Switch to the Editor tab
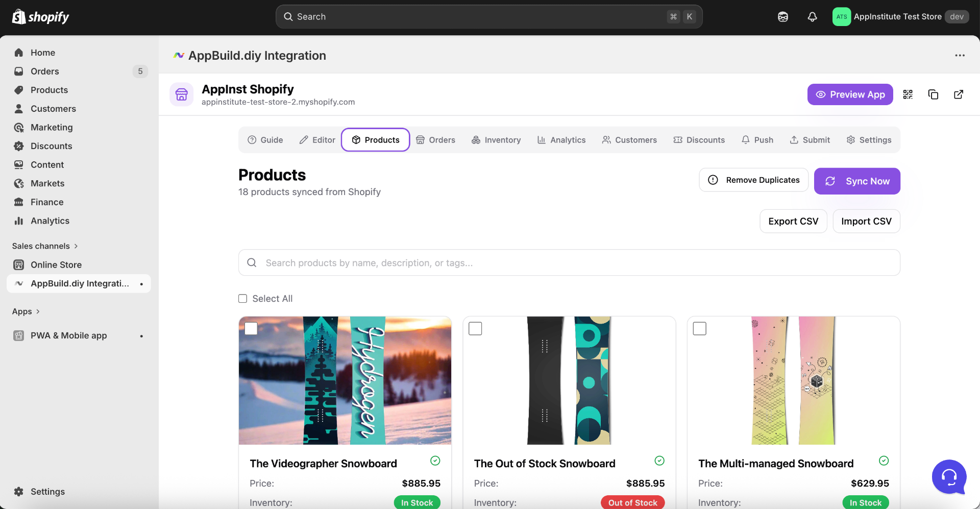This screenshot has height=509, width=980. coord(317,140)
